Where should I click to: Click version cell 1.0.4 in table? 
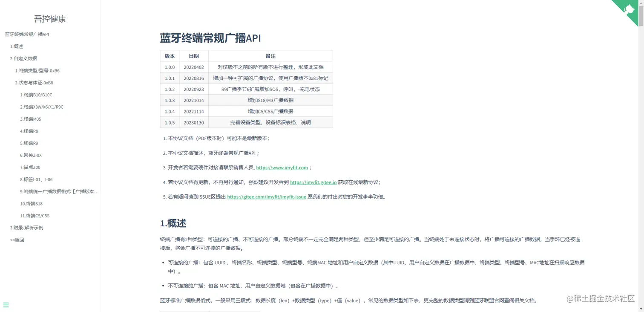[x=170, y=111]
